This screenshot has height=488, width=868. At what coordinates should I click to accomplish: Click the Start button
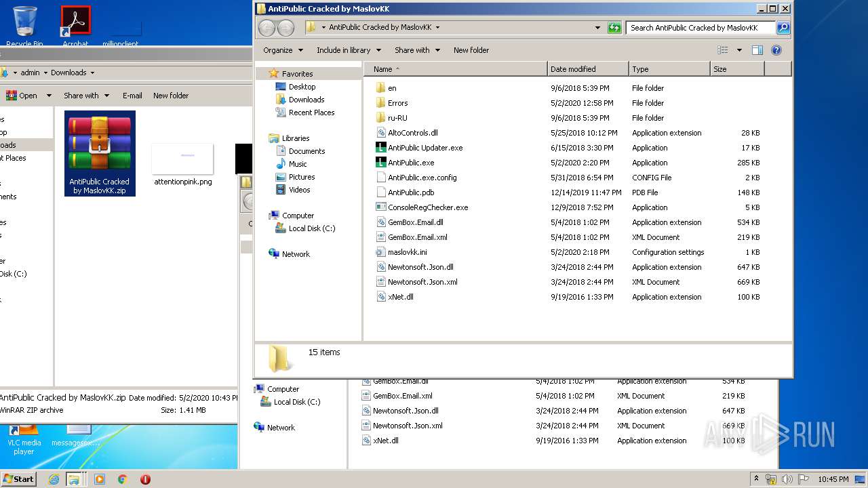point(19,479)
